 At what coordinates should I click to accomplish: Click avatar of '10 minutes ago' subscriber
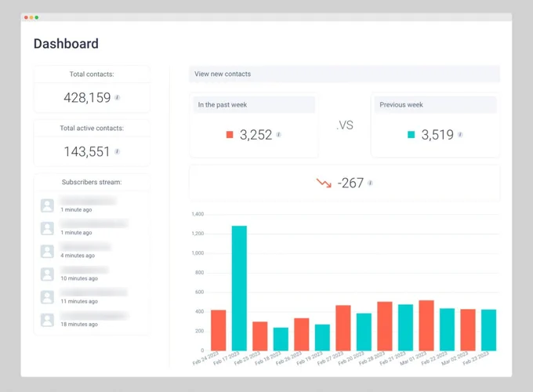(47, 274)
